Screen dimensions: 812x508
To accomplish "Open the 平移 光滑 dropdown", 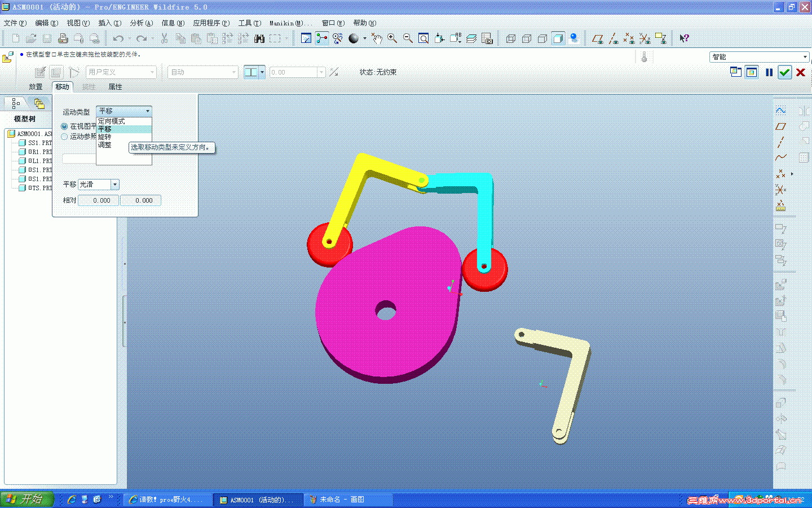I will 99,185.
